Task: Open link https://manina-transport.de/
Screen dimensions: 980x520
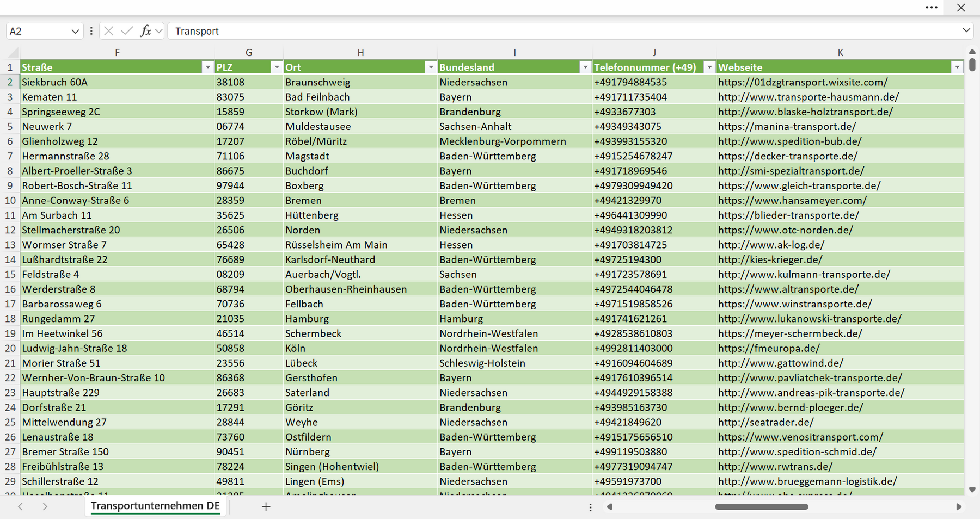Action: pyautogui.click(x=787, y=127)
